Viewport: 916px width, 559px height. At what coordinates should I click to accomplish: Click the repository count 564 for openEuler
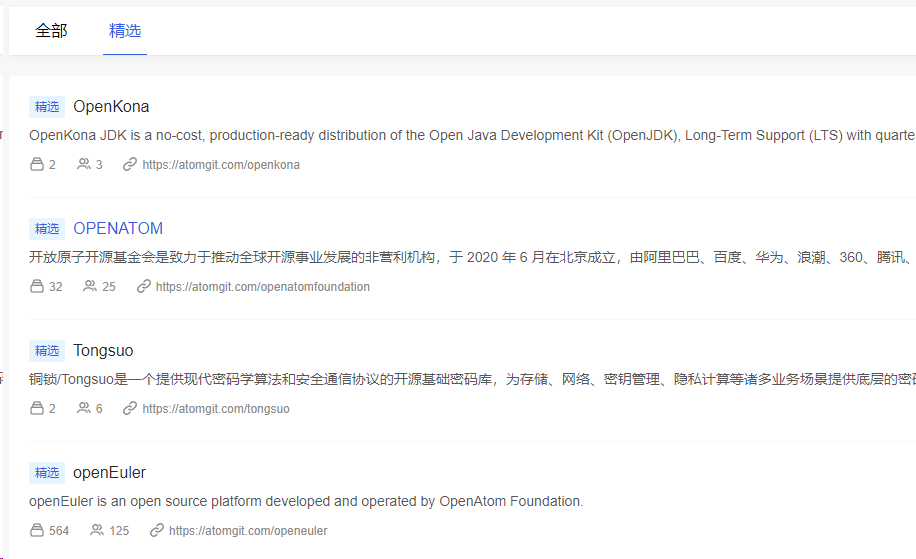click(x=59, y=532)
